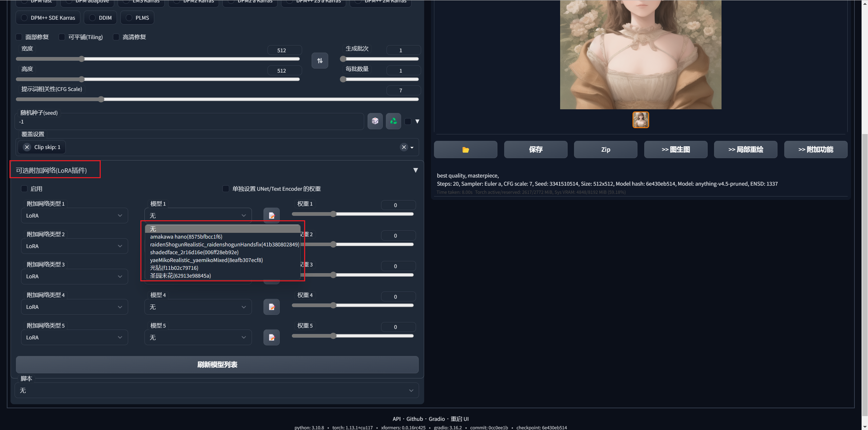
Task: Open the override settings dropdown arrow
Action: click(412, 147)
